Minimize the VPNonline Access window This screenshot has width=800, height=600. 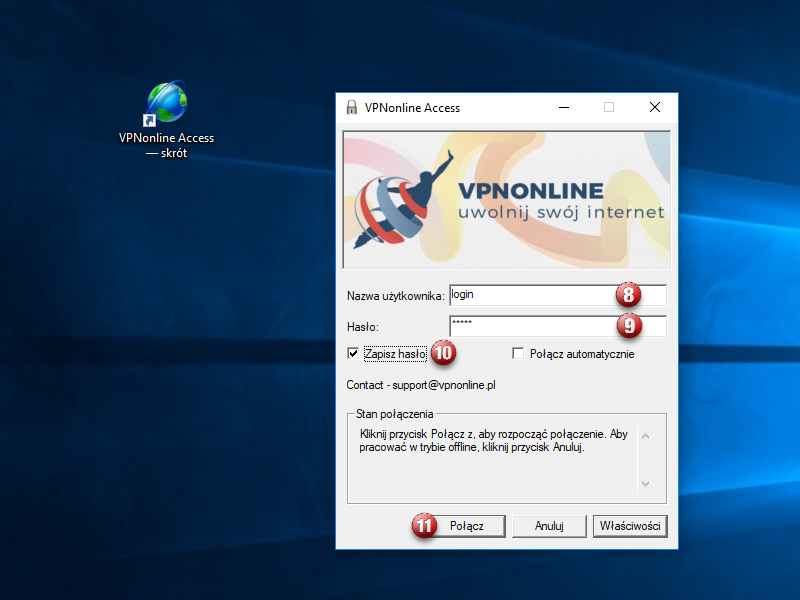click(x=564, y=107)
